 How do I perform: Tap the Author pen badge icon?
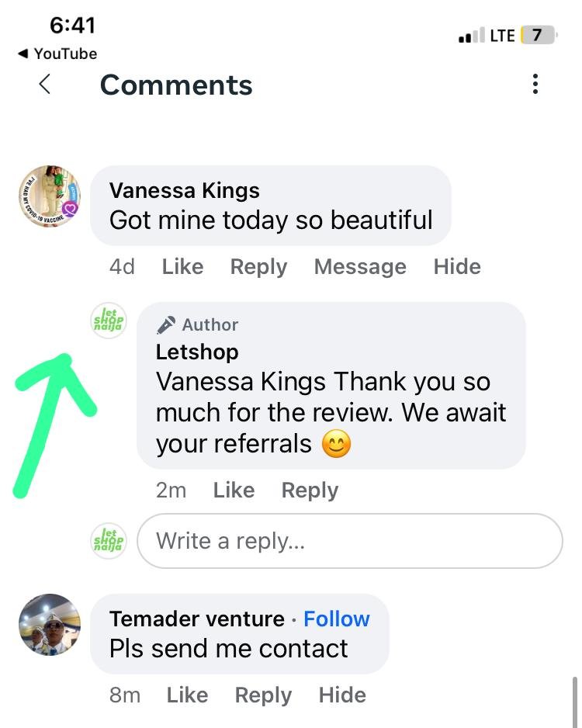(x=166, y=325)
